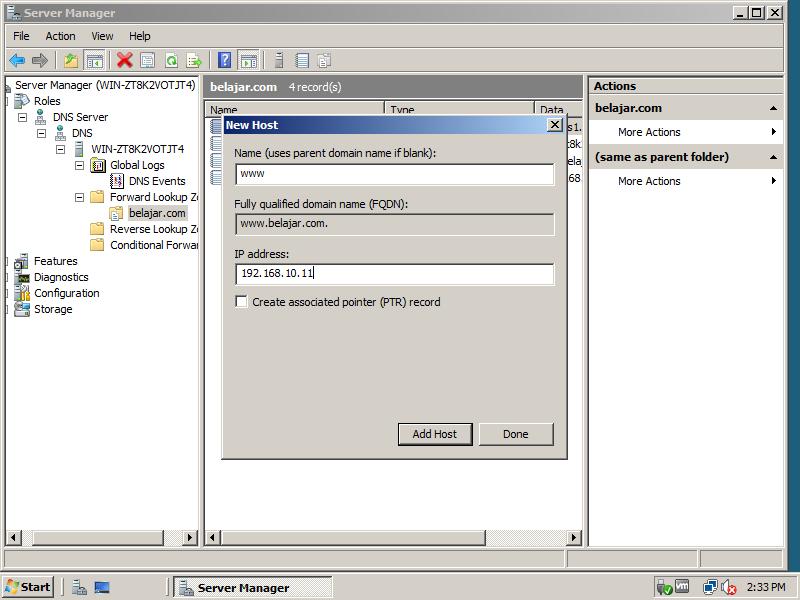Screen dimensions: 800x600
Task: Select Conditional Forwarders in tree
Action: [154, 245]
